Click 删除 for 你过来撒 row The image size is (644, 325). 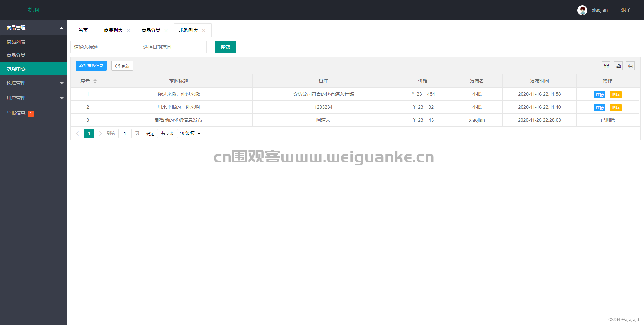(x=616, y=95)
